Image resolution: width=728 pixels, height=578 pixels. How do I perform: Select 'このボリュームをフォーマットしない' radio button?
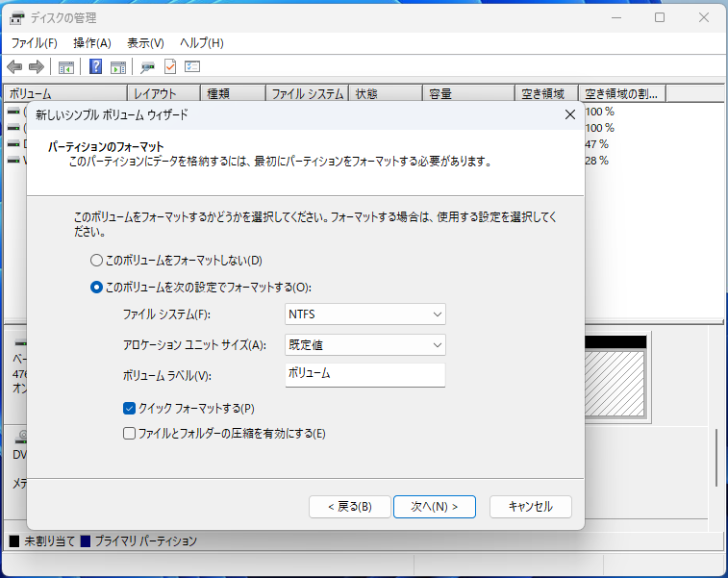tap(96, 261)
